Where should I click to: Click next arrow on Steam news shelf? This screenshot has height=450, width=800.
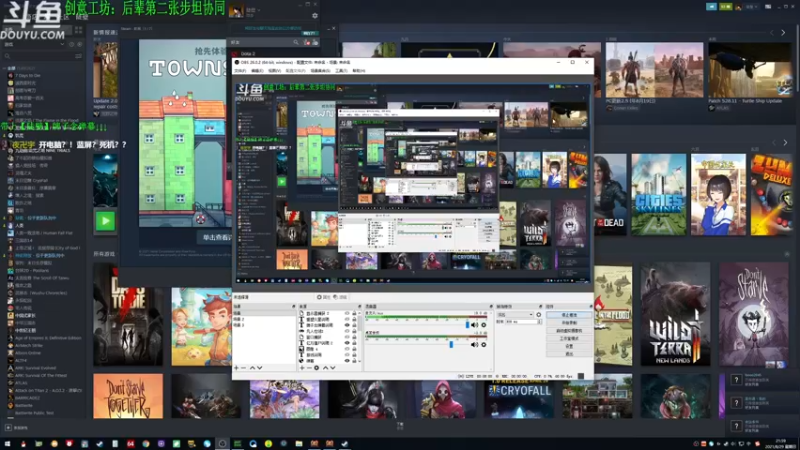coord(783,33)
